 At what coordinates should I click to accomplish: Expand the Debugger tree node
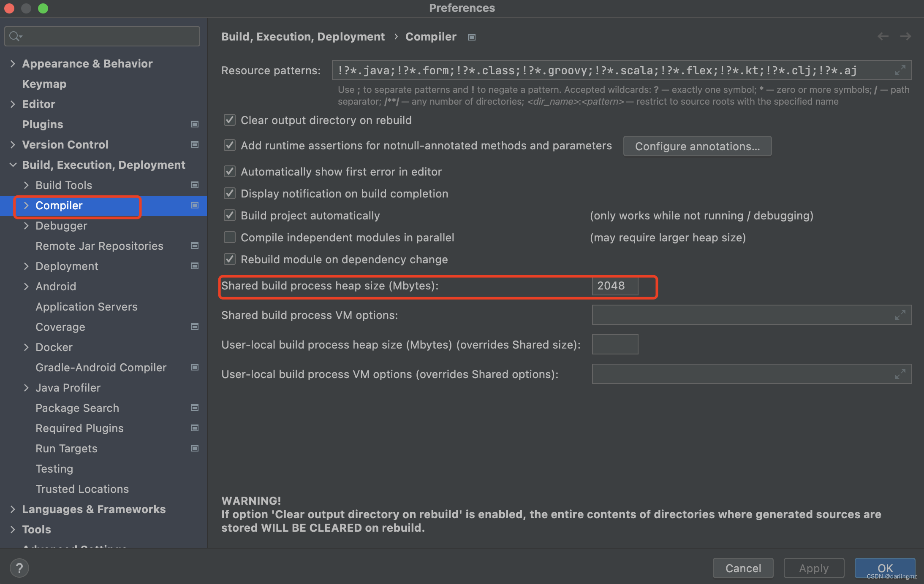(x=26, y=226)
